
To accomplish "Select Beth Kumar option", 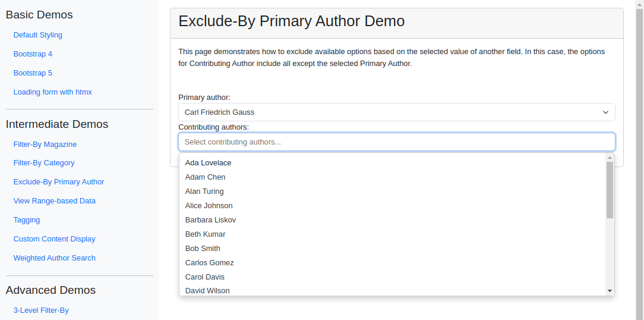I will click(x=393, y=234).
